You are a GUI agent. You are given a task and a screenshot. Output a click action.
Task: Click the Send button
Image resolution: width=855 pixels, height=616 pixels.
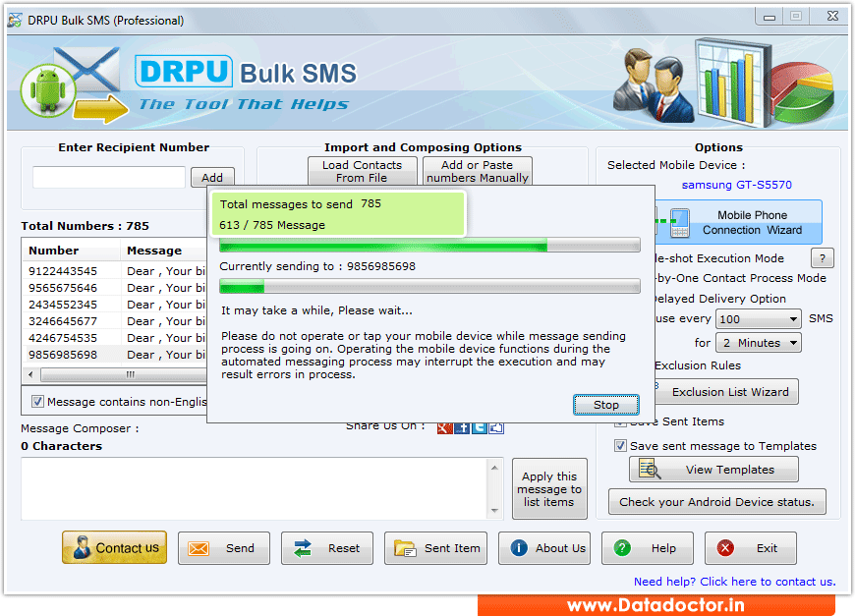[223, 548]
